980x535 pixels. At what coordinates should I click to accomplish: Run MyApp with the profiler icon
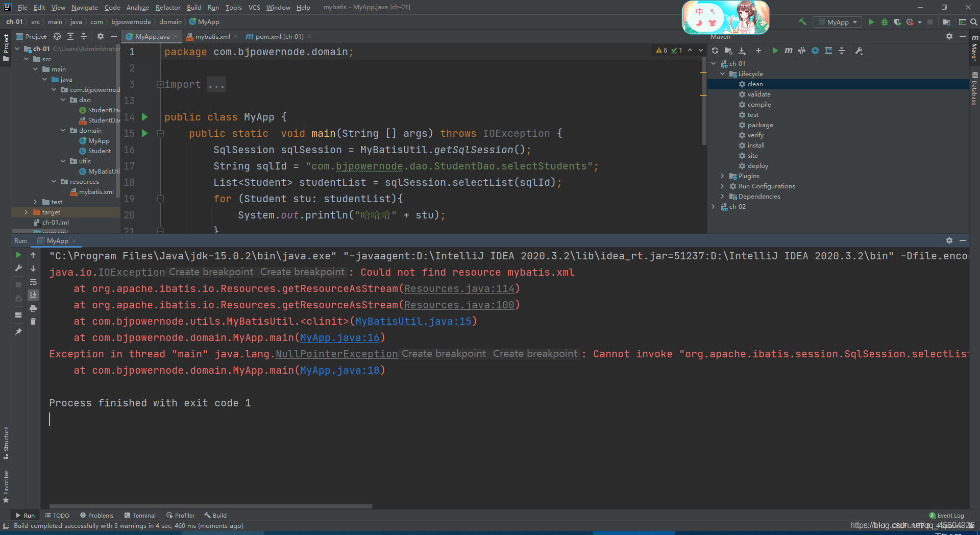tap(910, 22)
